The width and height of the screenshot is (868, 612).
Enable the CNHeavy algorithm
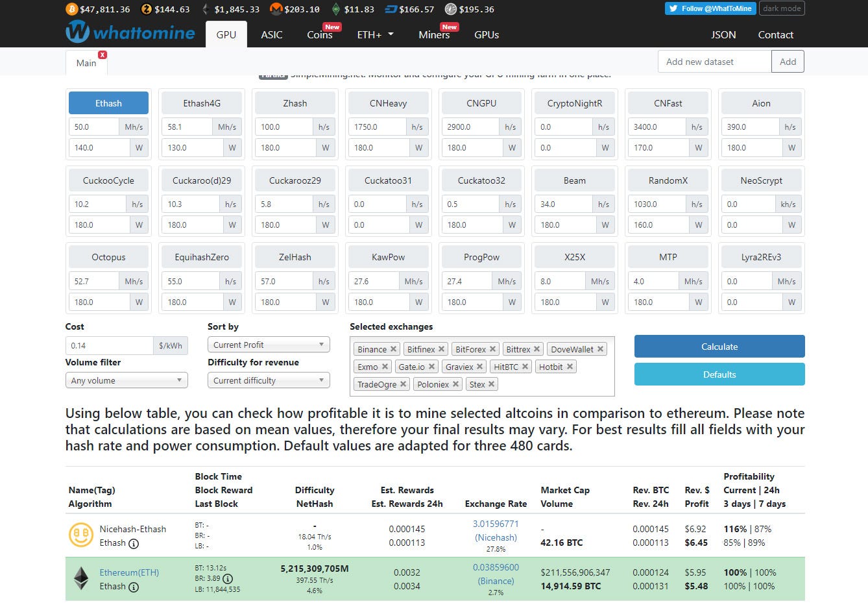[x=388, y=103]
